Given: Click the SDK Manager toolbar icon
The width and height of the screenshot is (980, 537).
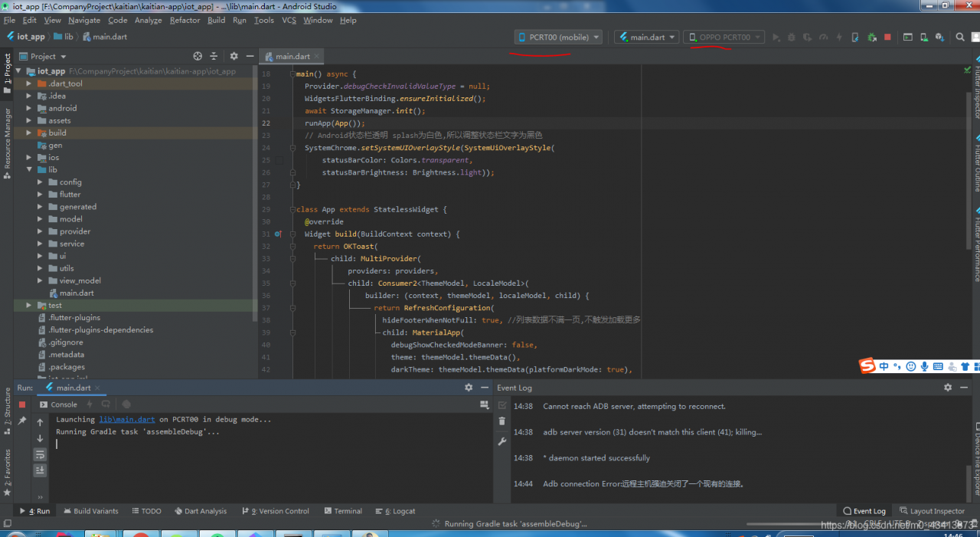Looking at the screenshot, I should coord(939,37).
